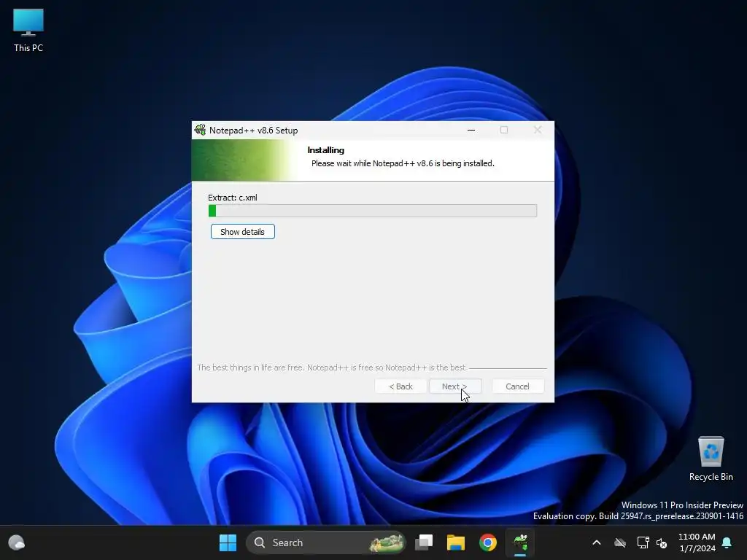Click the 'best things in life are free' text
The image size is (747, 560).
(x=332, y=367)
